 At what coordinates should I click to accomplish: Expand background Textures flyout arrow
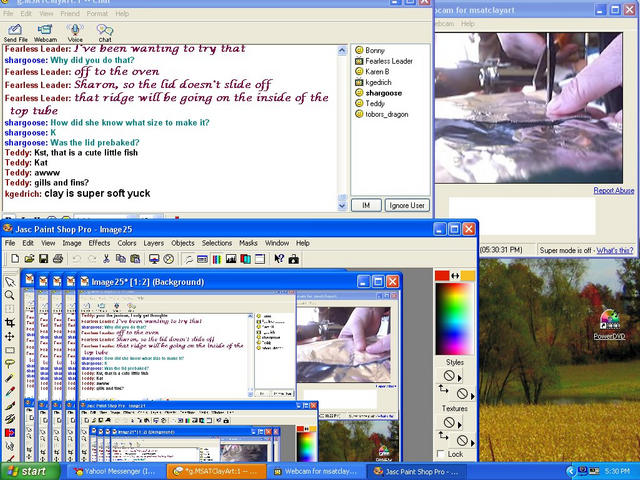(x=473, y=443)
